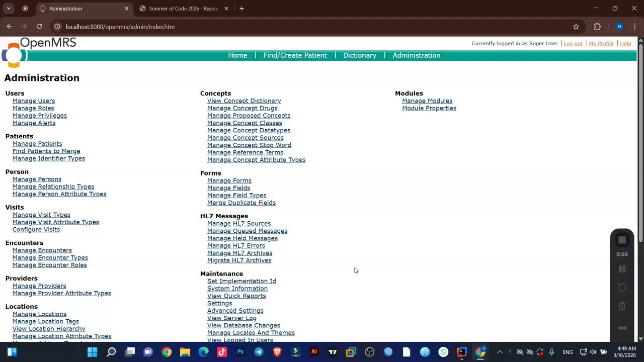Open Manage Concept Drugs link
The image size is (644, 362).
(x=243, y=108)
